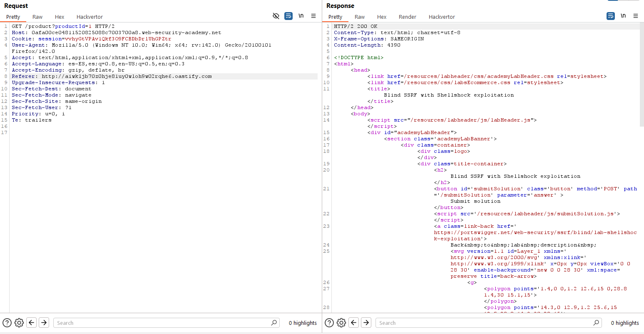Open Request panel hamburger options menu
Image resolution: width=644 pixels, height=334 pixels.
[313, 16]
